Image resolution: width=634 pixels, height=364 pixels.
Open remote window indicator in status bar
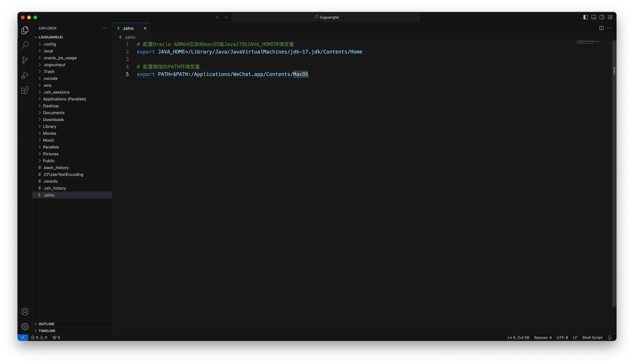point(22,337)
